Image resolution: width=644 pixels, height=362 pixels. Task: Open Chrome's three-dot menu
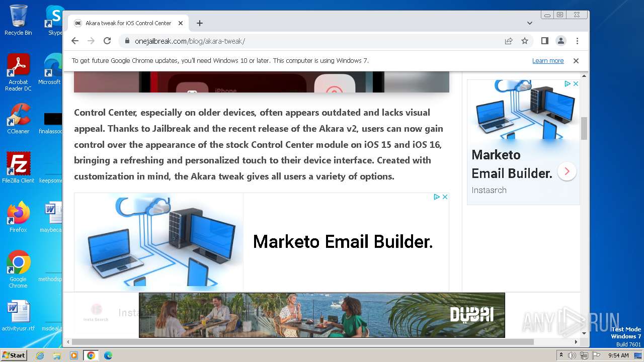click(577, 41)
